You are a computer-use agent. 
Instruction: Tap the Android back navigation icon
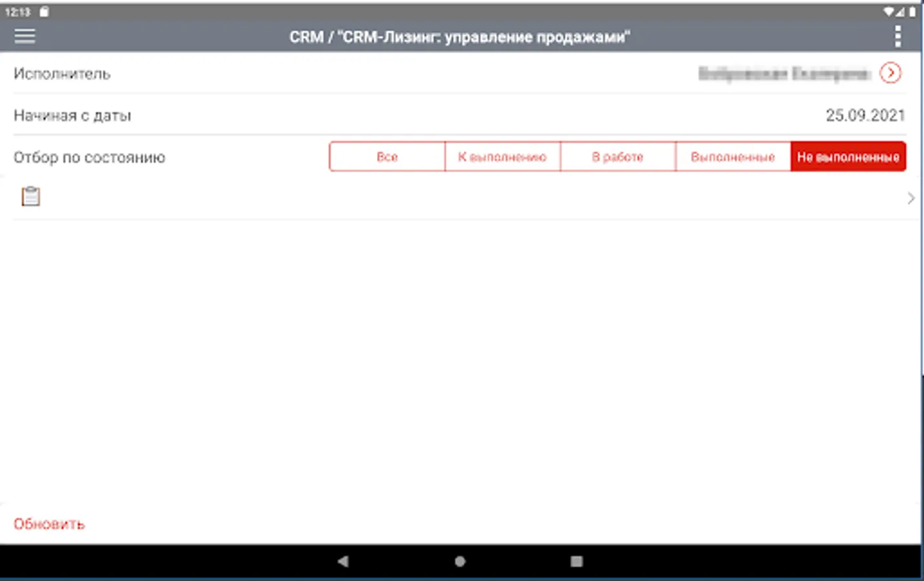pyautogui.click(x=342, y=562)
